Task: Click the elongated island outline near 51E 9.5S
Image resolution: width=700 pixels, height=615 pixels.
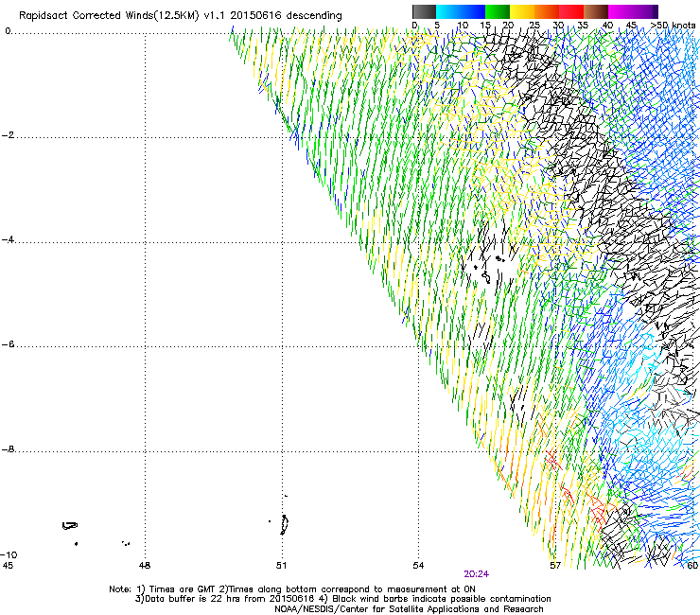Action: coord(285,524)
